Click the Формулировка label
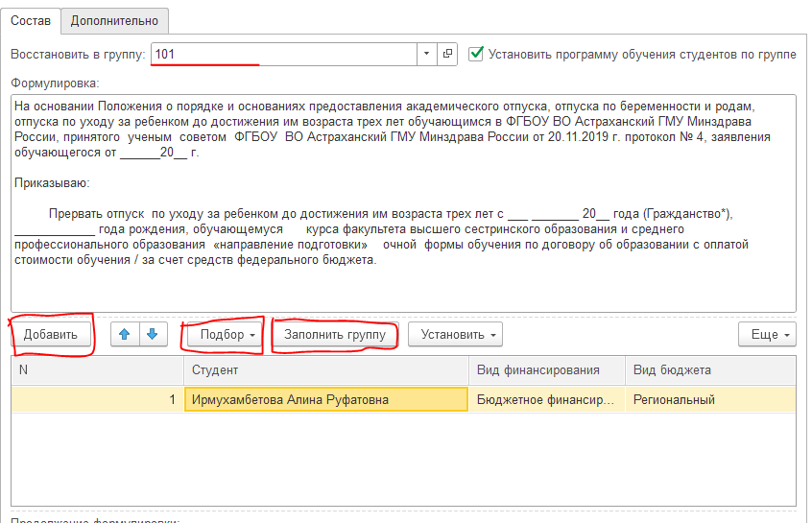 pyautogui.click(x=55, y=83)
